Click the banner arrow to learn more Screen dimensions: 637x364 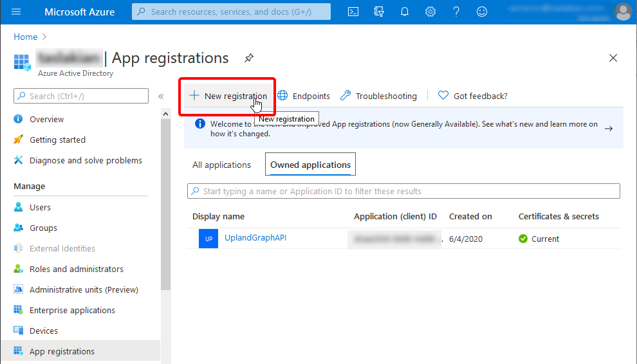click(x=609, y=129)
